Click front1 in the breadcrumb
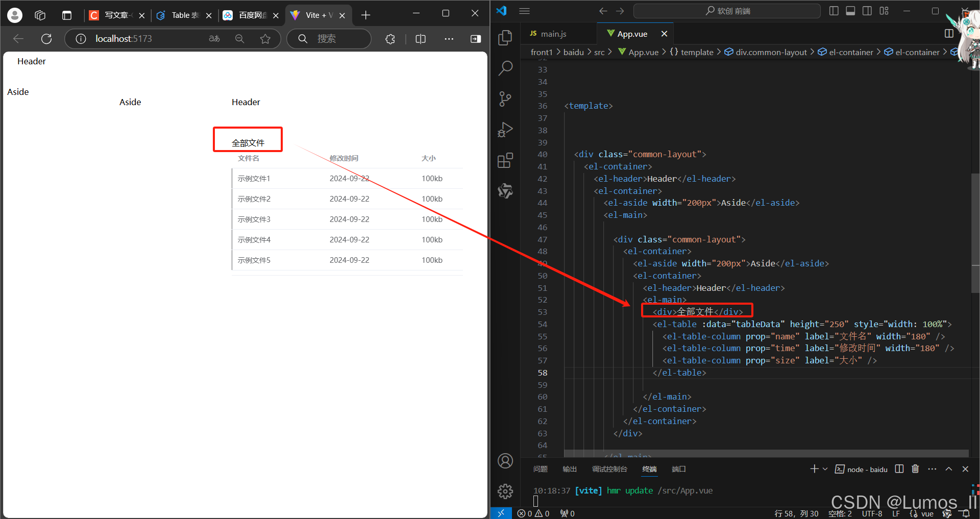 point(542,52)
